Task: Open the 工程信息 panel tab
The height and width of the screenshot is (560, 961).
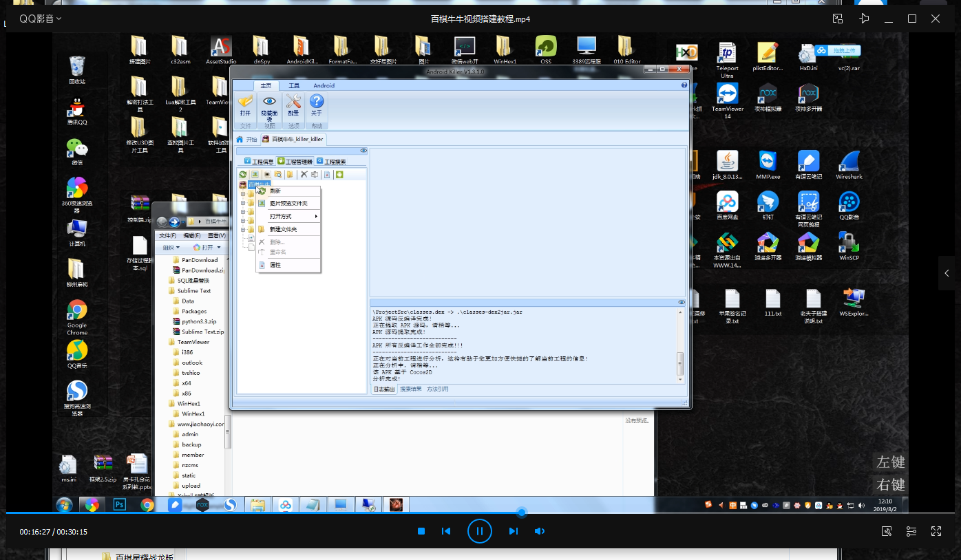Action: [x=259, y=162]
